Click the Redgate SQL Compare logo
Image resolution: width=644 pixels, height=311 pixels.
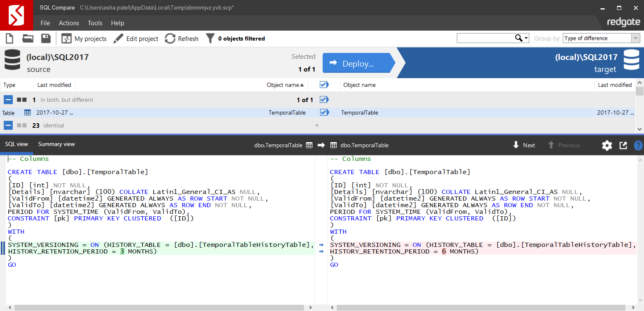16,15
